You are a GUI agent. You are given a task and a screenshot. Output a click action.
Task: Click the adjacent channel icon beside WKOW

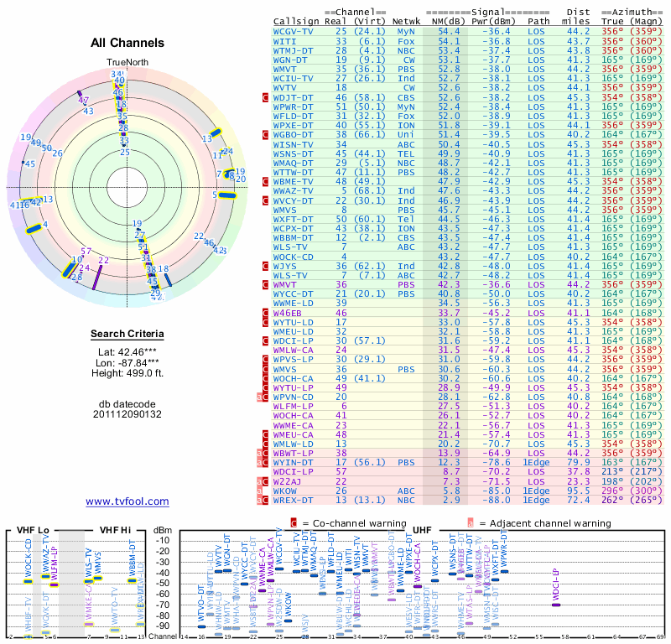[x=259, y=491]
